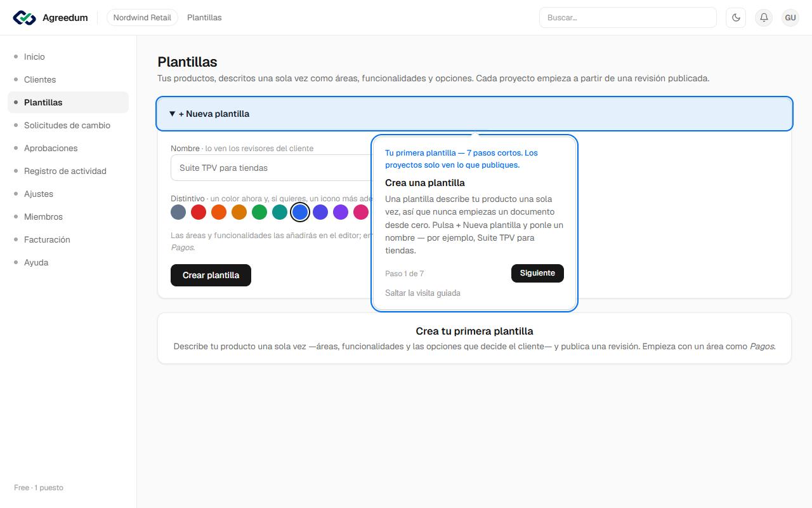
Task: Open the Miembros page
Action: (x=68, y=217)
